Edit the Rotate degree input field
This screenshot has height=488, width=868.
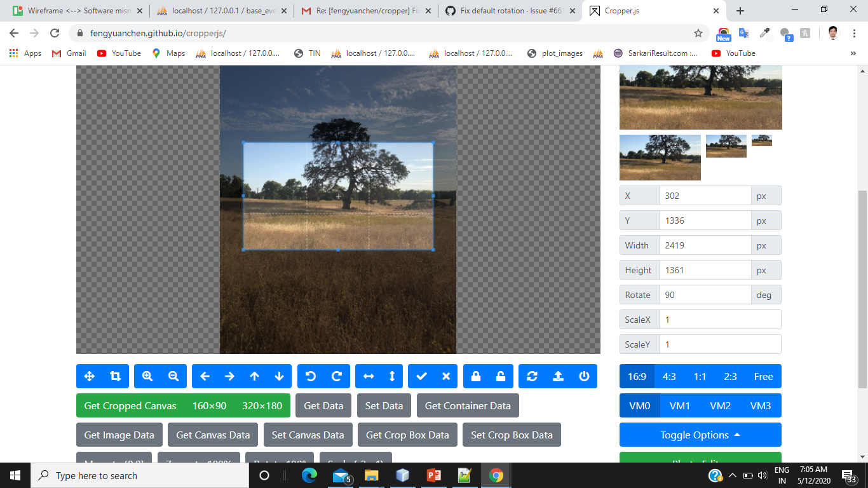pyautogui.click(x=705, y=294)
